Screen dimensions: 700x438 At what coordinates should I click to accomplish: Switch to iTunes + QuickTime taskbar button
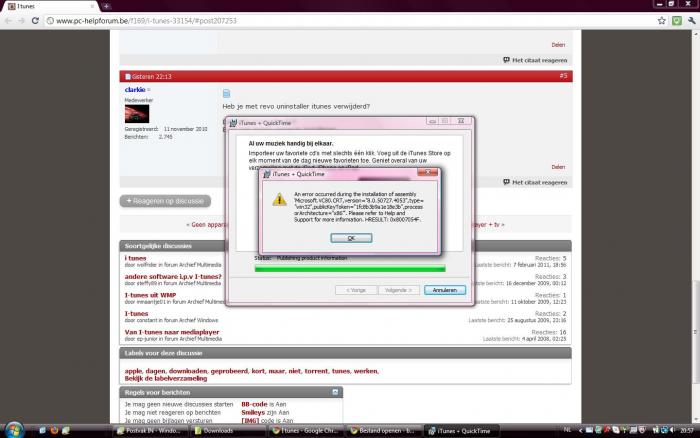click(462, 431)
